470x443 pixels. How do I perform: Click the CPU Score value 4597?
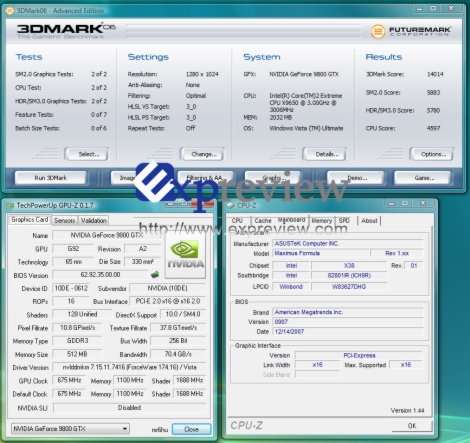tap(433, 128)
